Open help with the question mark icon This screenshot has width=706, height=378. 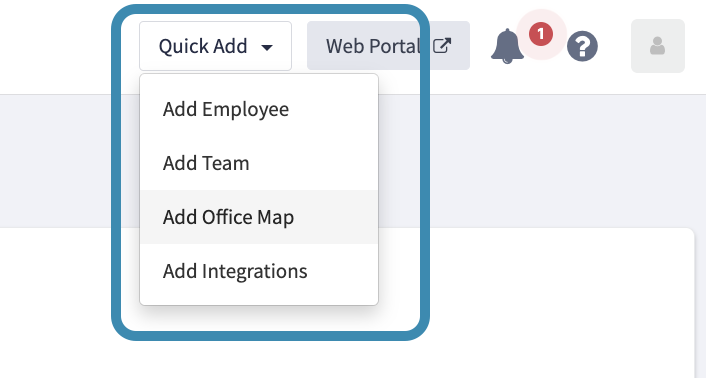[582, 46]
